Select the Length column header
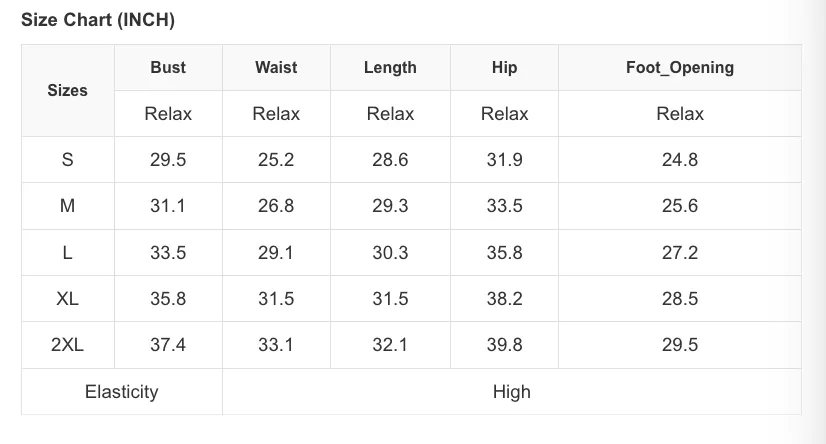The width and height of the screenshot is (826, 444). click(x=390, y=67)
